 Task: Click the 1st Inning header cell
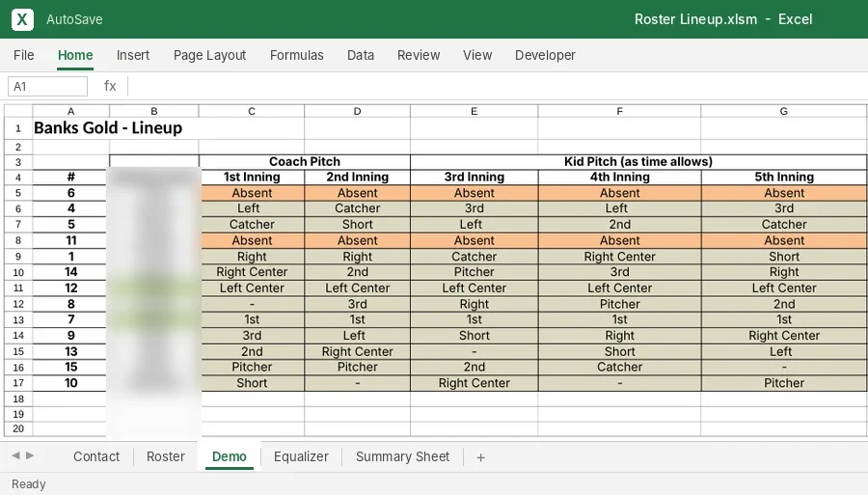pos(252,178)
